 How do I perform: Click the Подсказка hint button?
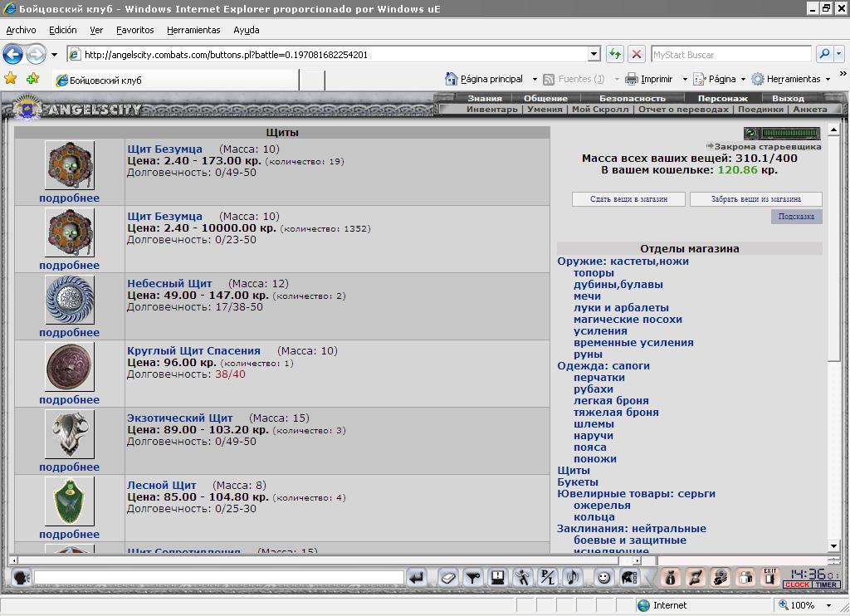pyautogui.click(x=796, y=217)
